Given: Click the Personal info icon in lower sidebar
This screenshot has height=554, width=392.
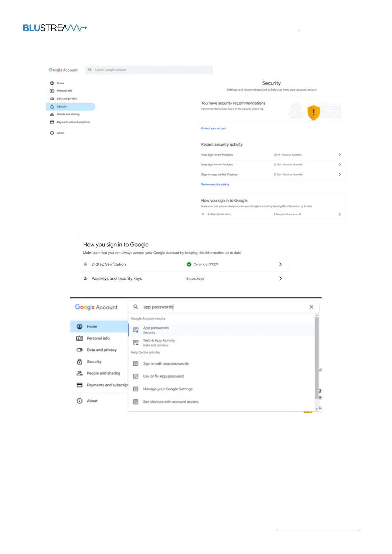Looking at the screenshot, I should tap(79, 338).
